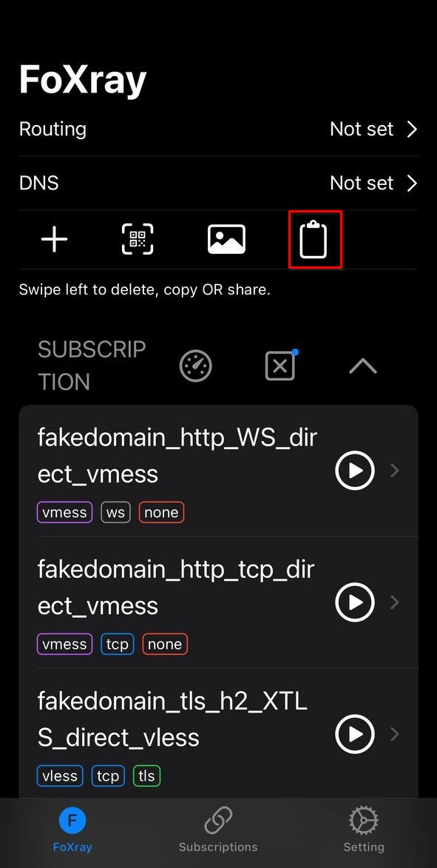This screenshot has height=868, width=437.
Task: Switch to the Subscriptions tab
Action: (x=218, y=830)
